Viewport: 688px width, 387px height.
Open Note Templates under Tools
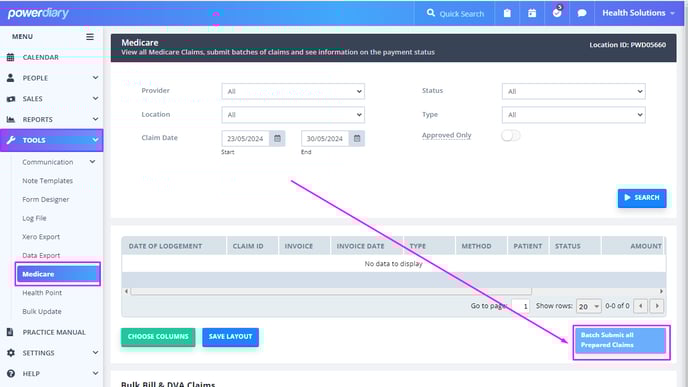pos(47,181)
